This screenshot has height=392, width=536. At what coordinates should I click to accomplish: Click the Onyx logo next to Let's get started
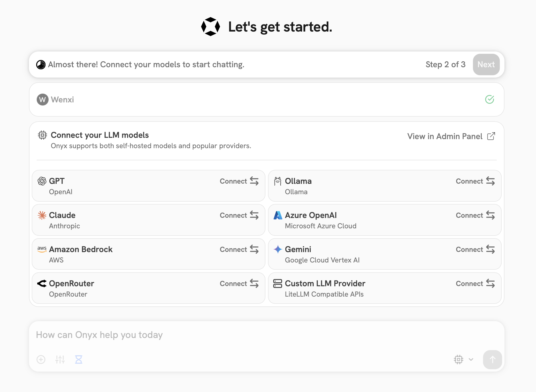click(x=210, y=26)
